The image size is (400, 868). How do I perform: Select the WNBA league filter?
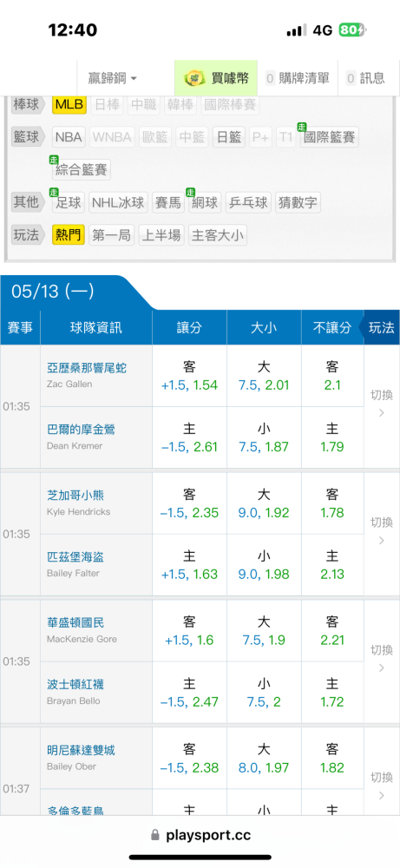(x=112, y=137)
